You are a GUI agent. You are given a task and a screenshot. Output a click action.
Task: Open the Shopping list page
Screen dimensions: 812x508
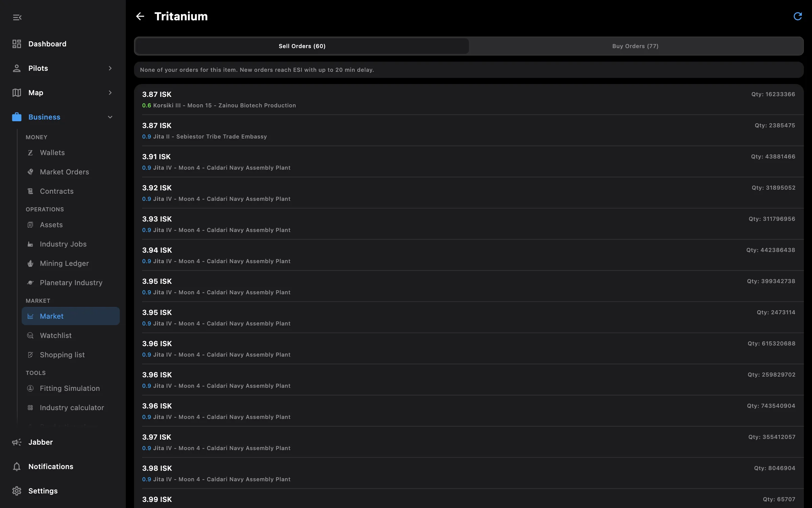(71, 355)
